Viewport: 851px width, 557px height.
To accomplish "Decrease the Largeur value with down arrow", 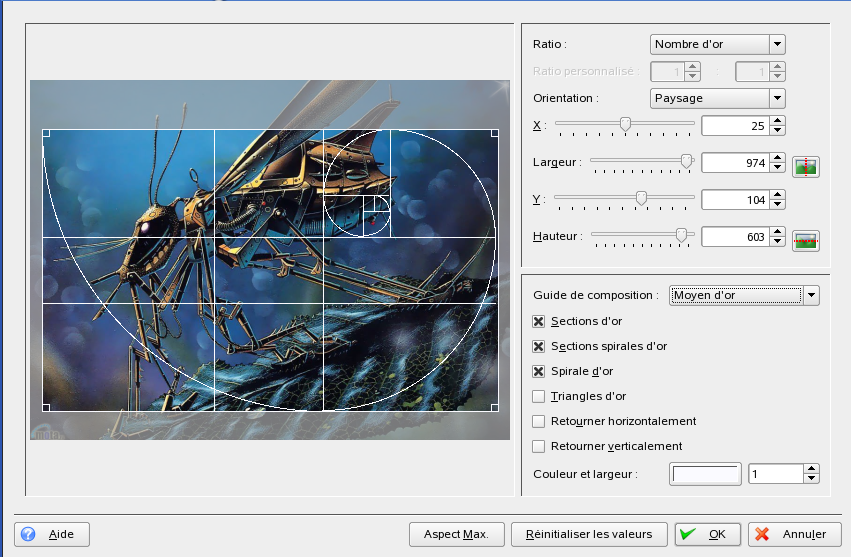I will [778, 167].
